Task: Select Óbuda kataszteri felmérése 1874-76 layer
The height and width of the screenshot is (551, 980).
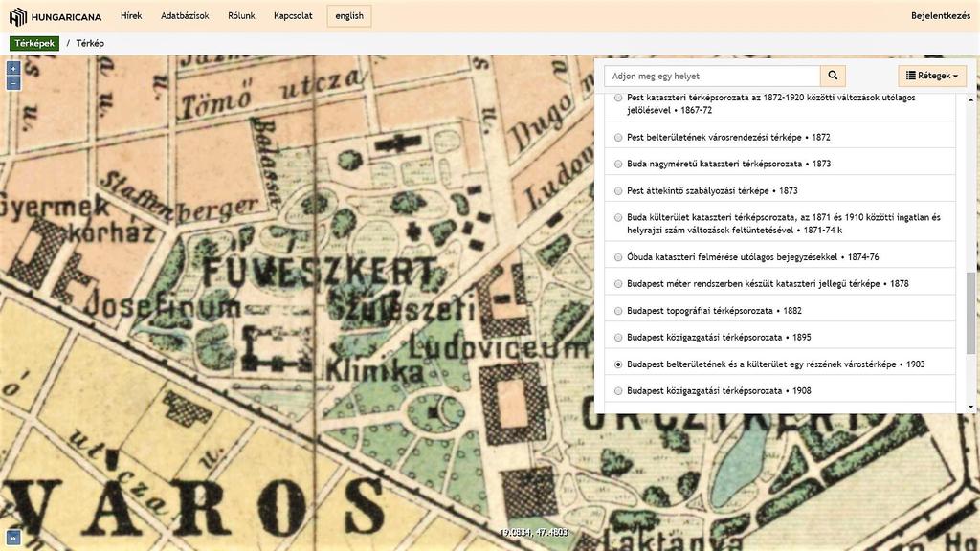Action: click(x=618, y=256)
